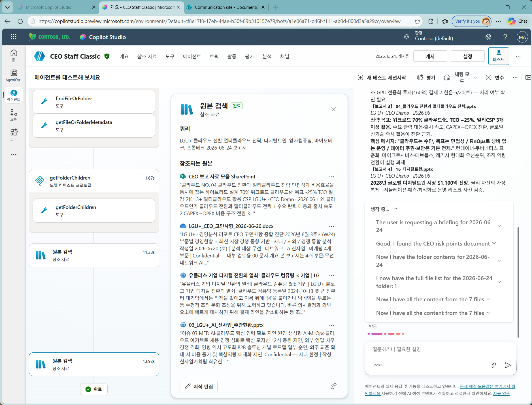The width and height of the screenshot is (532, 405).
Task: Click the chat message input field
Action: pos(441,349)
